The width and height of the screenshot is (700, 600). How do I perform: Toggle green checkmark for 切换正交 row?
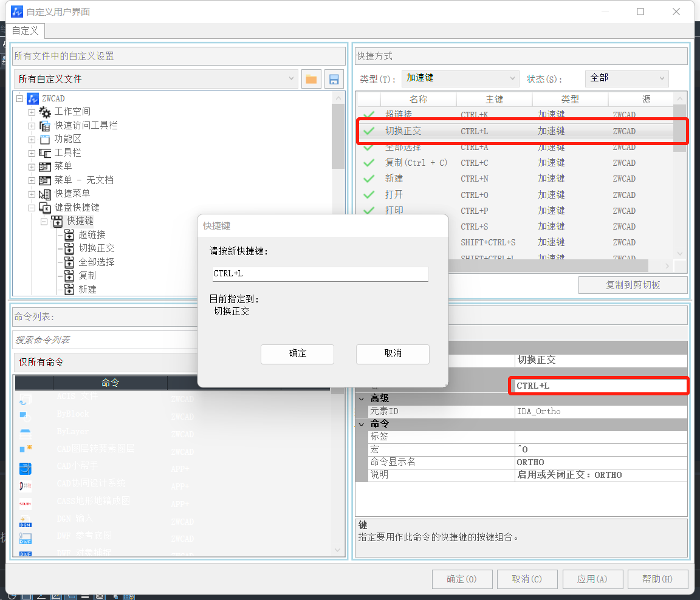(x=369, y=131)
